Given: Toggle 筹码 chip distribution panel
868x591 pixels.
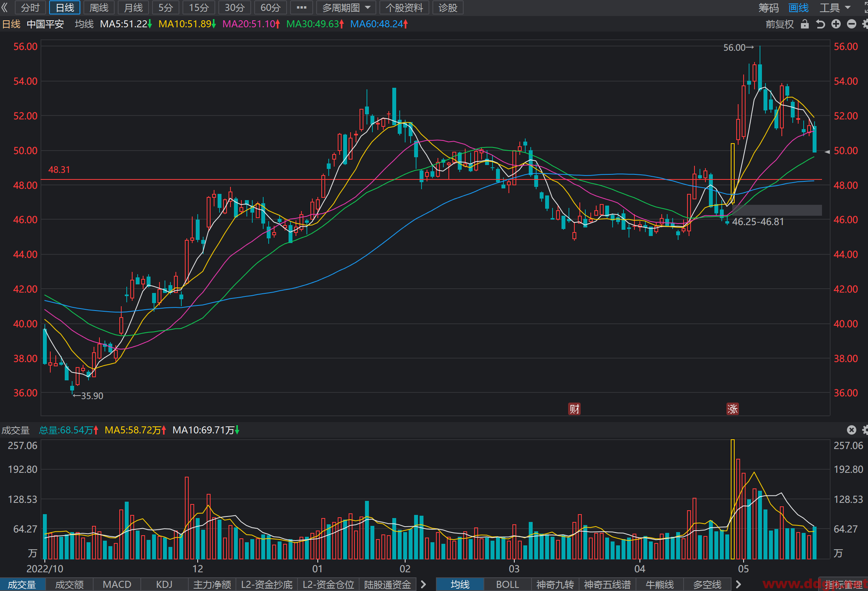Looking at the screenshot, I should click(768, 8).
